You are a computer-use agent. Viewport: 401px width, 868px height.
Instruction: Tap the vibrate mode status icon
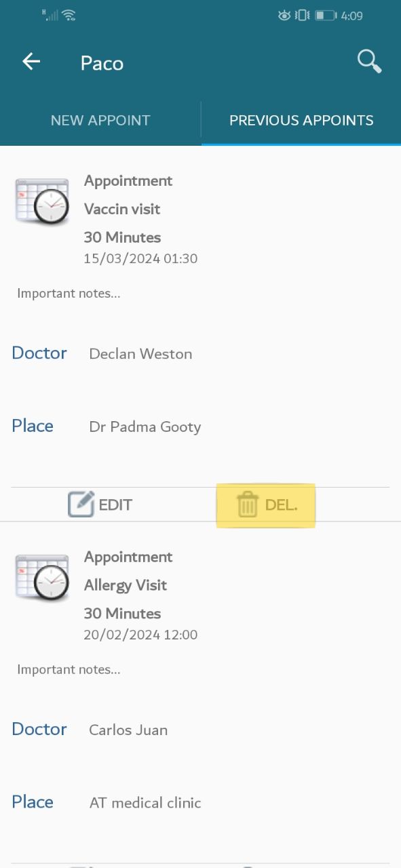point(303,15)
